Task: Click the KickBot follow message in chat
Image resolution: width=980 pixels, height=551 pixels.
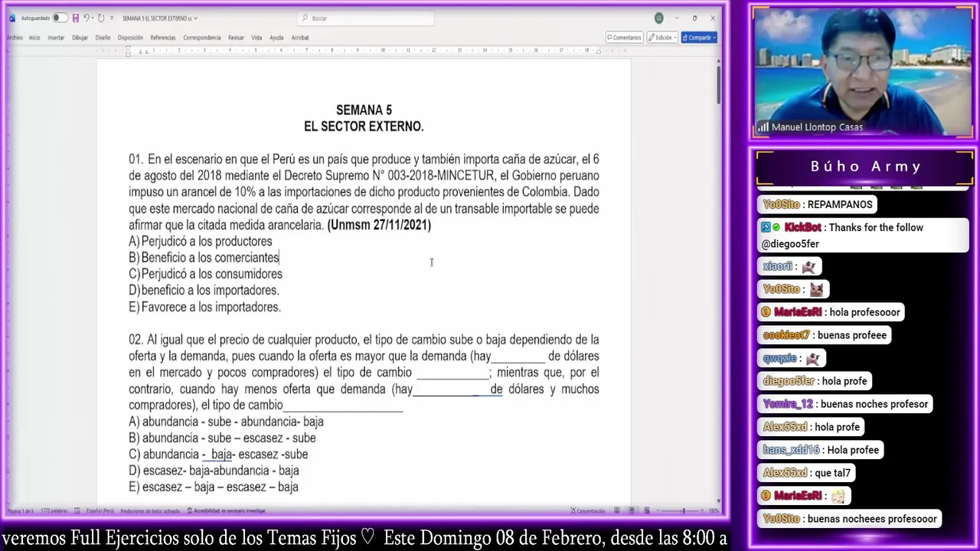Action: pos(864,236)
